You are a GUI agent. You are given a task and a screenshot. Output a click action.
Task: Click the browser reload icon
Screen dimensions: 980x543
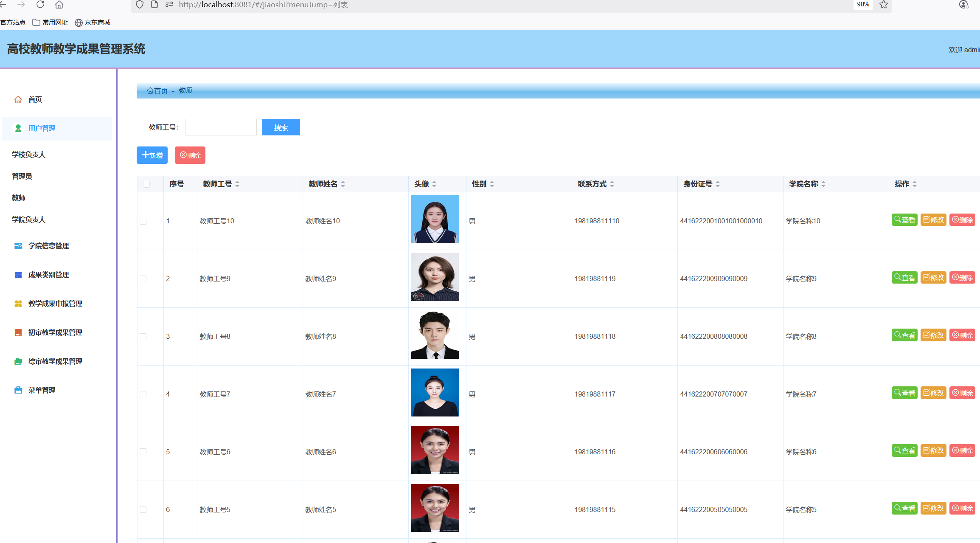40,5
